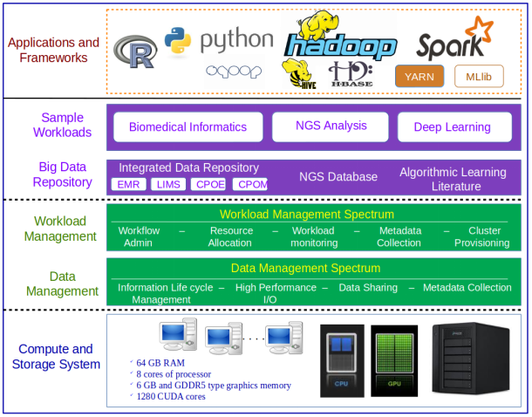The height and width of the screenshot is (417, 532).
Task: Click the orange YARN button
Action: pos(419,77)
